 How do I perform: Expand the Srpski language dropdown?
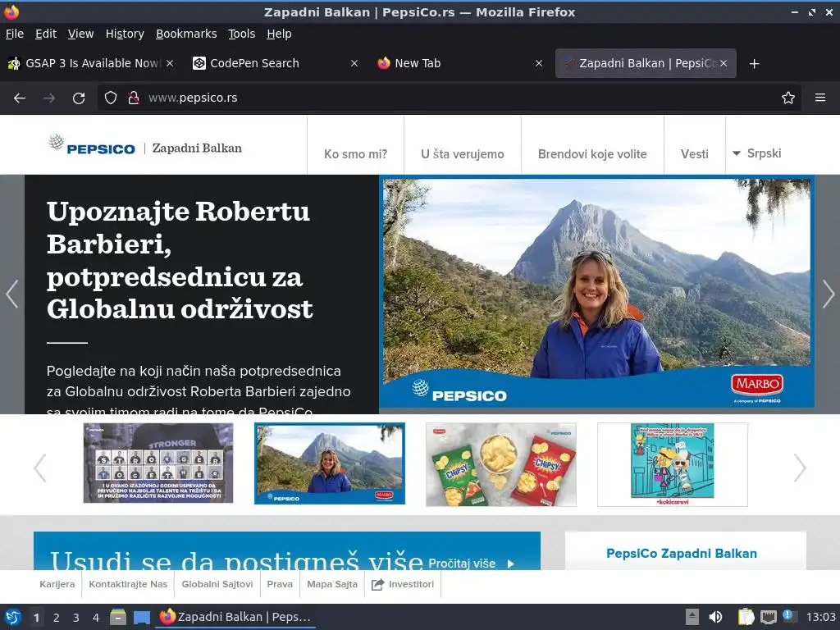click(756, 153)
